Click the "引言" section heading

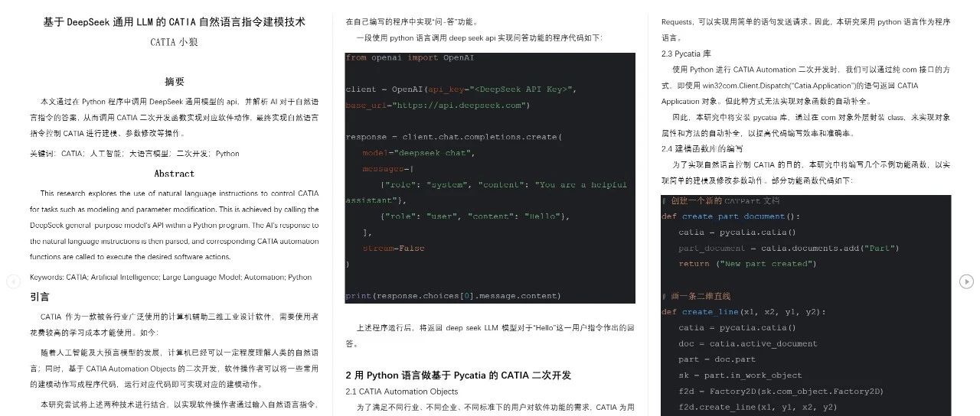pyautogui.click(x=40, y=297)
